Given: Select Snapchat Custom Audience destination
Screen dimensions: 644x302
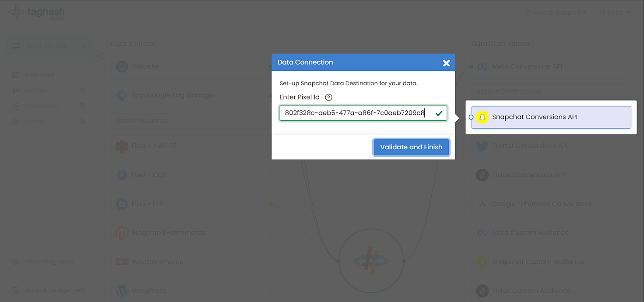Looking at the screenshot, I should tap(551, 262).
